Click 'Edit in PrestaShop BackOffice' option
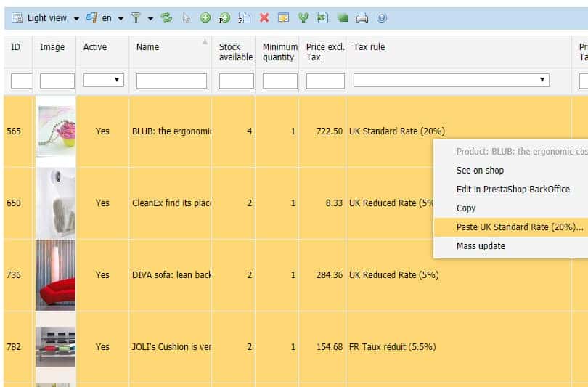588x387 pixels. (x=513, y=190)
